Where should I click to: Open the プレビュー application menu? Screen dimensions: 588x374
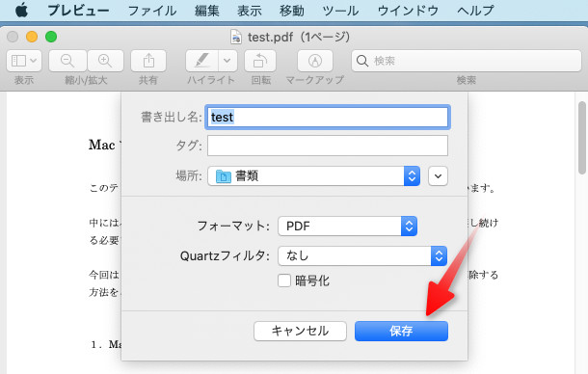click(78, 11)
